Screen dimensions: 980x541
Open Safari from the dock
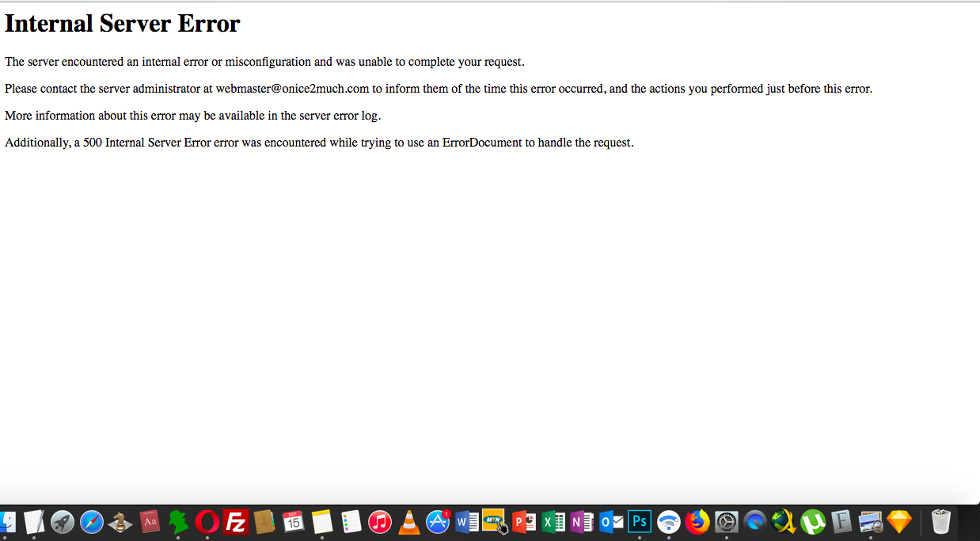[92, 522]
